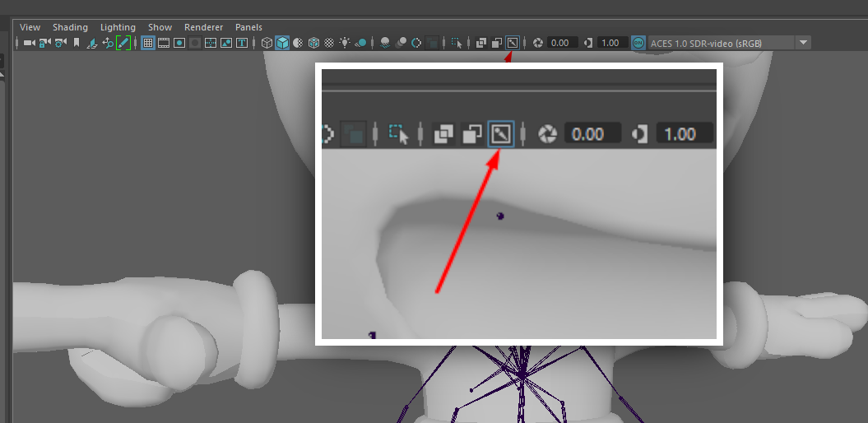Toggle the Film Gate icon
Screen dimensions: 868x423
[163, 43]
